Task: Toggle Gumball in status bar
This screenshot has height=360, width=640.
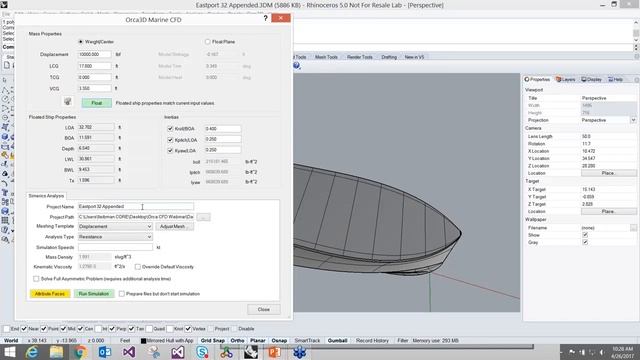Action: (338, 340)
